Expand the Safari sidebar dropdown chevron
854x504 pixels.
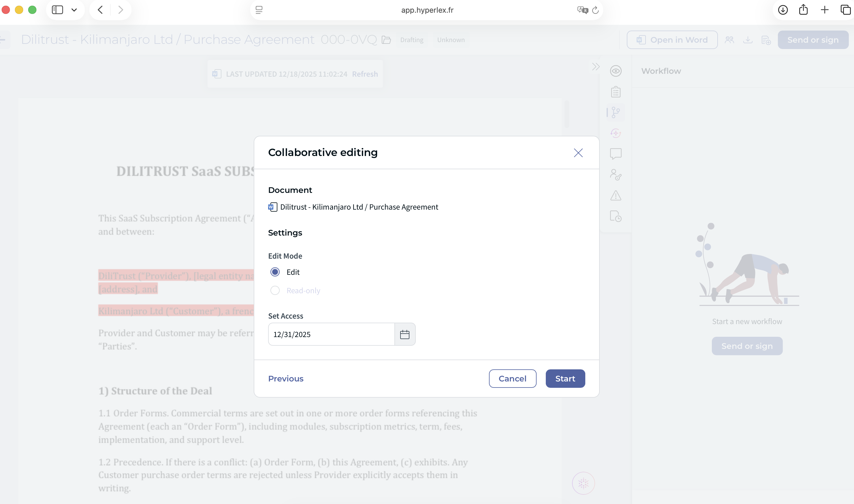point(74,10)
